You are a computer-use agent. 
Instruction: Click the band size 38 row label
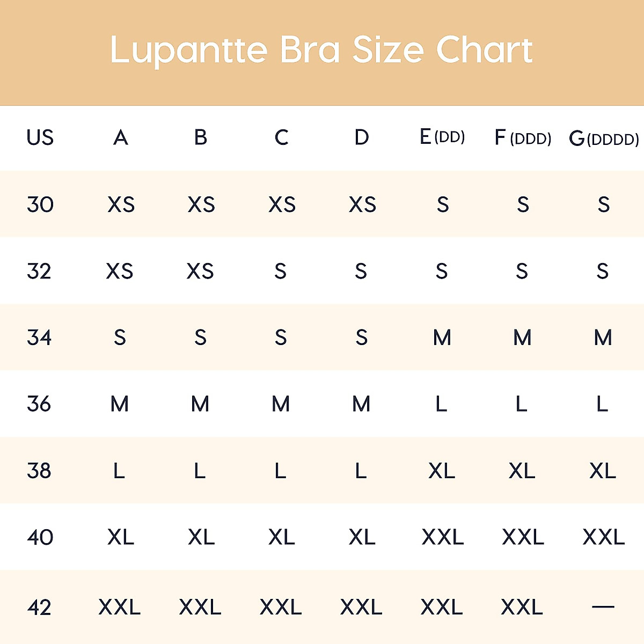coord(39,471)
